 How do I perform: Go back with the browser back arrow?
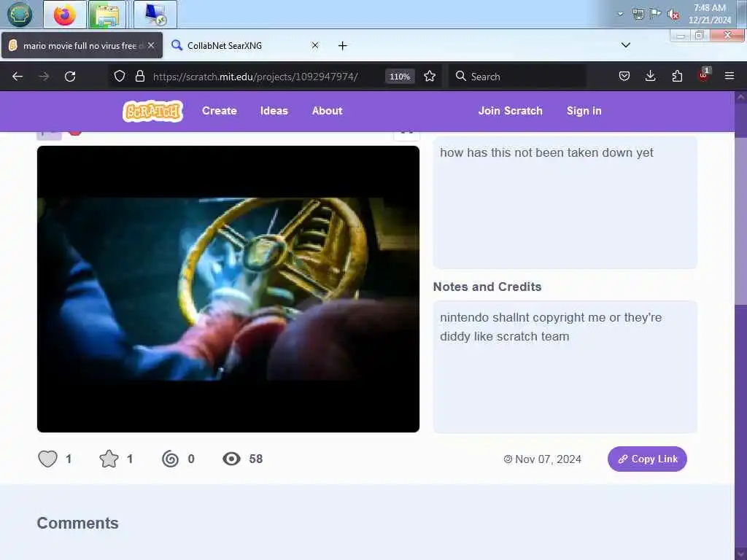coord(18,76)
